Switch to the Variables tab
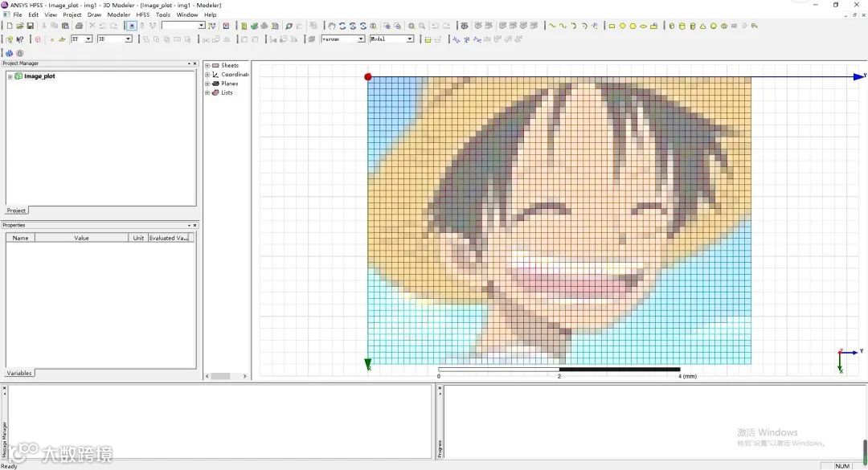This screenshot has height=470, width=868. 19,373
